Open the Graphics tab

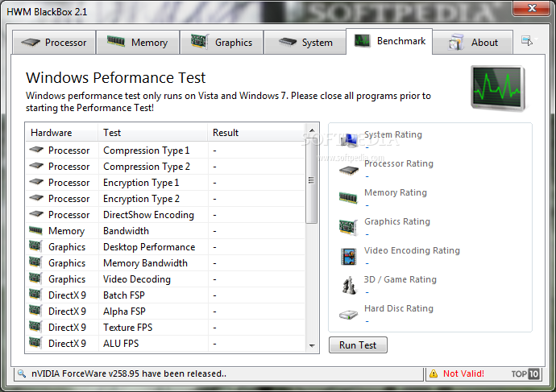[222, 43]
